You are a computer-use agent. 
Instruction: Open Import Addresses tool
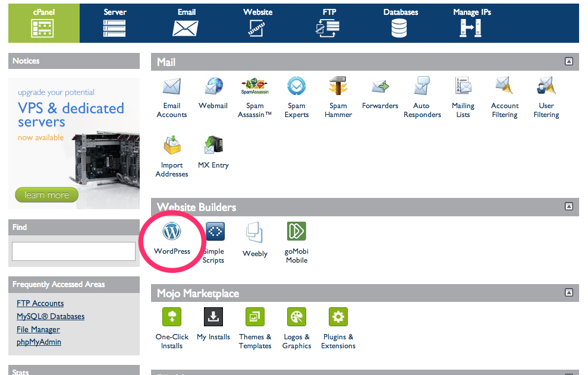coord(172,157)
